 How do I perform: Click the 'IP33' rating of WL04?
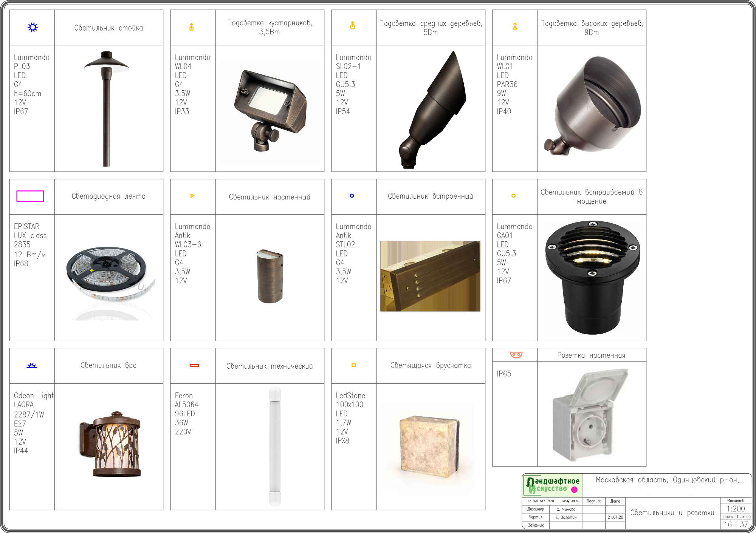pyautogui.click(x=182, y=111)
